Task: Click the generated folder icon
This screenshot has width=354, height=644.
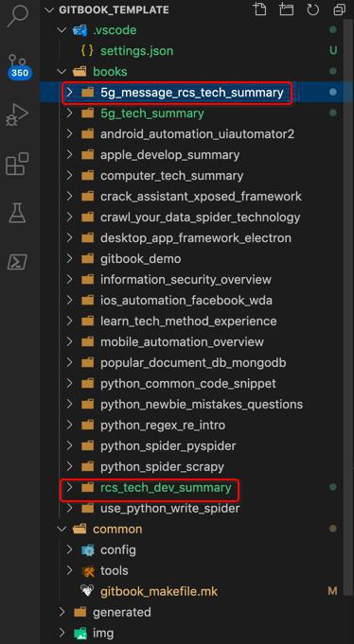Action: tap(80, 613)
